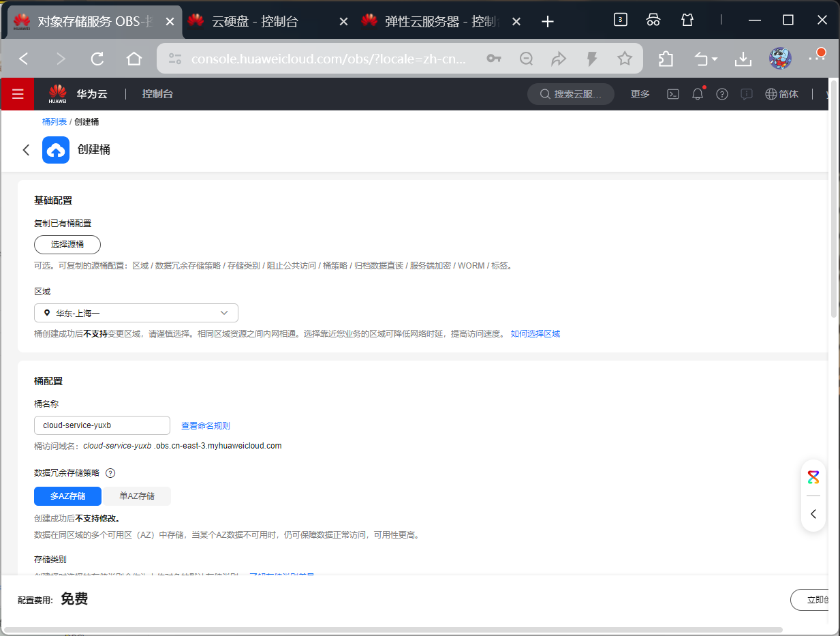Screen dimensions: 840x636
Task: Show the tab count overview button
Action: (x=620, y=20)
